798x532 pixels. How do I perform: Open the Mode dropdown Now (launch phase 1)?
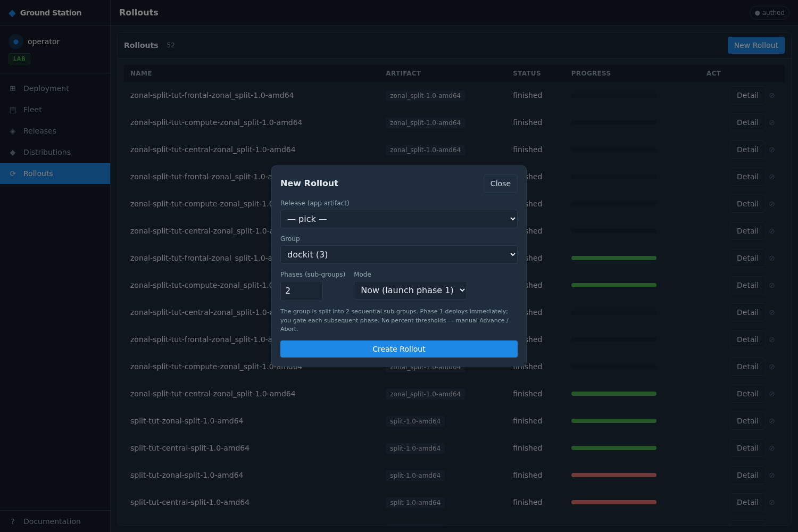(410, 290)
